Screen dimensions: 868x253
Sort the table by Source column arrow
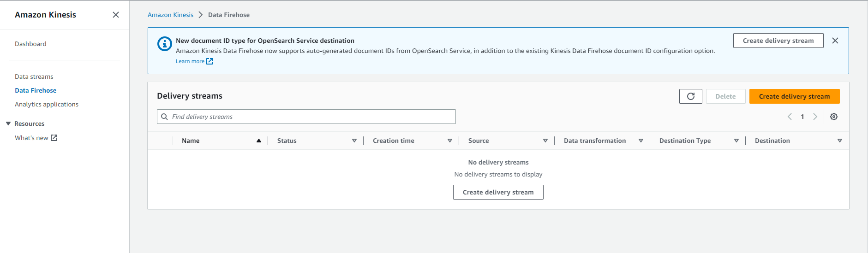(x=545, y=141)
